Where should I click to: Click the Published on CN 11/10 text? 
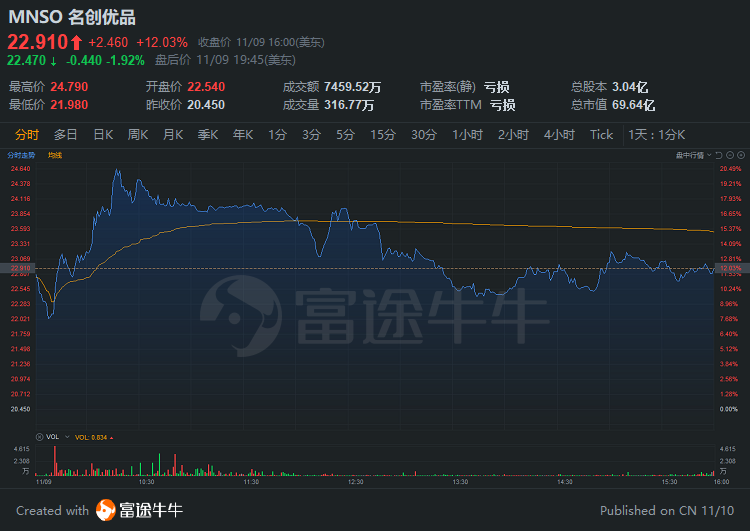(x=667, y=510)
